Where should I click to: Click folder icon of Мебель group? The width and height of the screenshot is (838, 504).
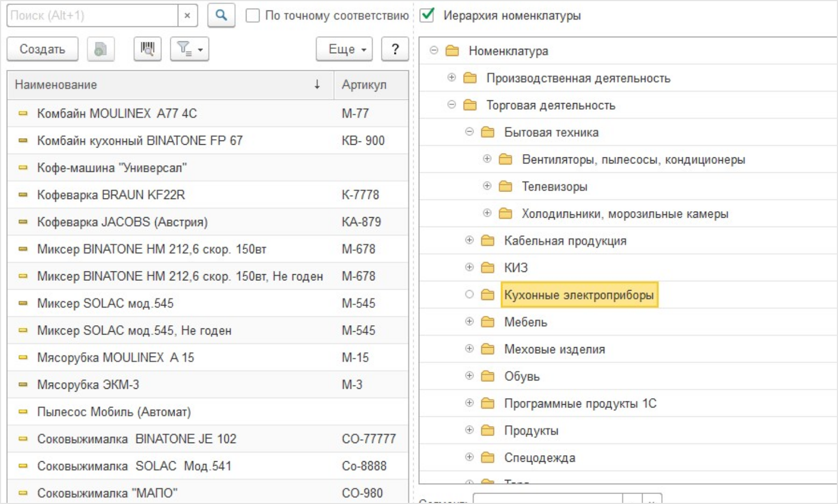(x=488, y=322)
